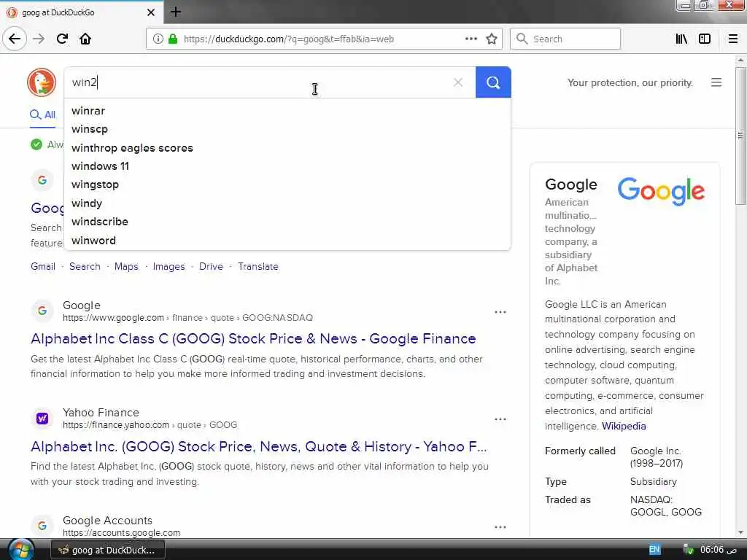Choose the windscribe suggestion

[x=287, y=222]
